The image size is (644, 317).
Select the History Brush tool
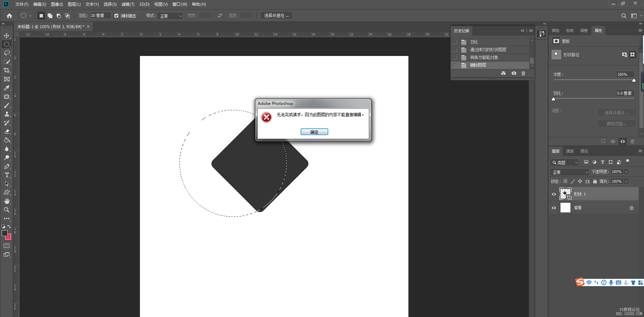point(7,123)
